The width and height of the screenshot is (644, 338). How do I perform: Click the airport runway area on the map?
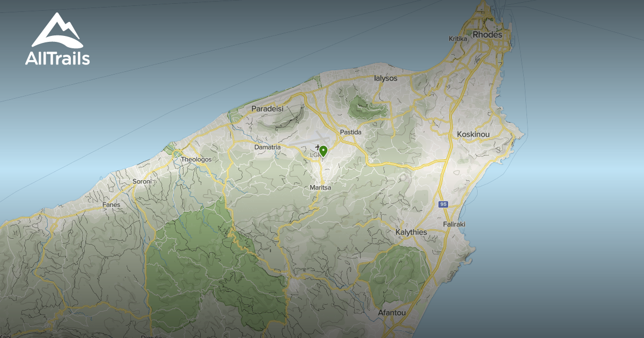[x=306, y=139]
